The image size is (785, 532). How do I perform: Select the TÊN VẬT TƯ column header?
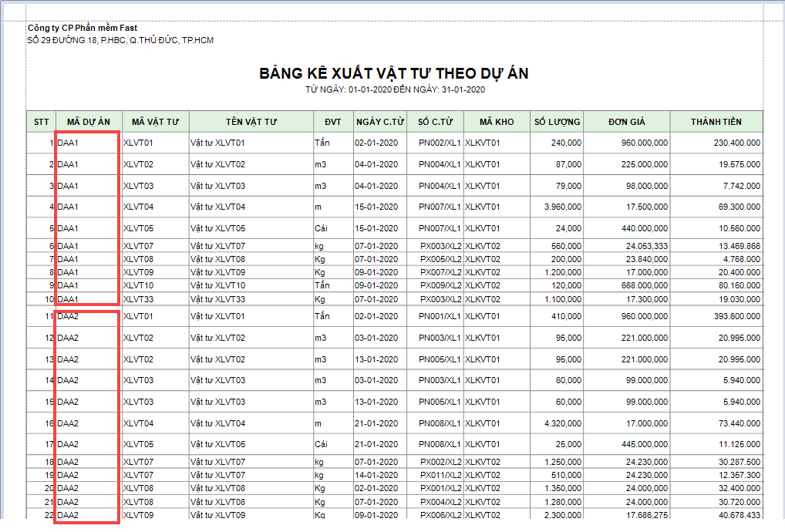click(x=251, y=122)
